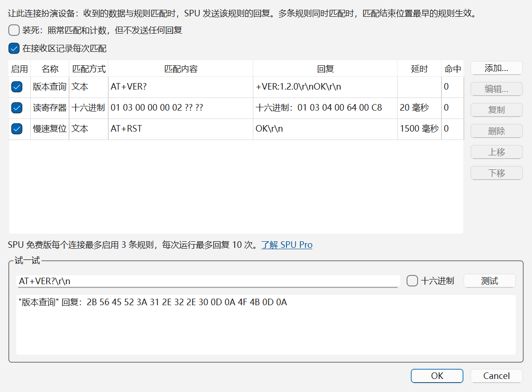Viewport: 532px width, 392px height.
Task: Click the AT+RST match content cell
Action: tap(181, 129)
